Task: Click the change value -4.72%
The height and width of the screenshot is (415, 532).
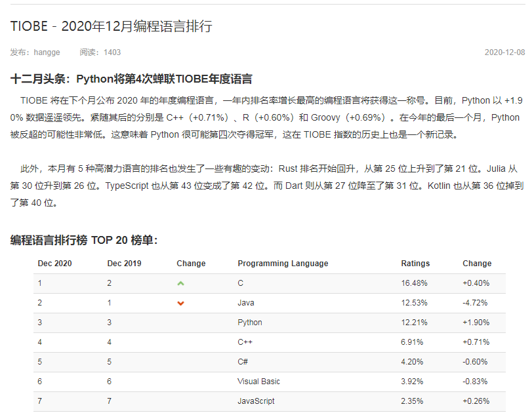Action: (x=475, y=303)
